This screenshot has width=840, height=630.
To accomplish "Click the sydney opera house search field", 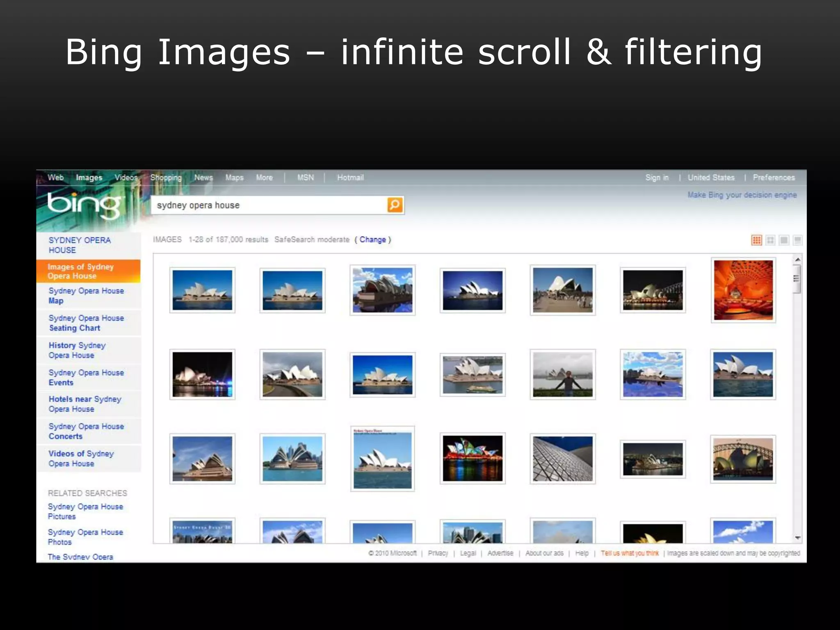I will click(269, 205).
